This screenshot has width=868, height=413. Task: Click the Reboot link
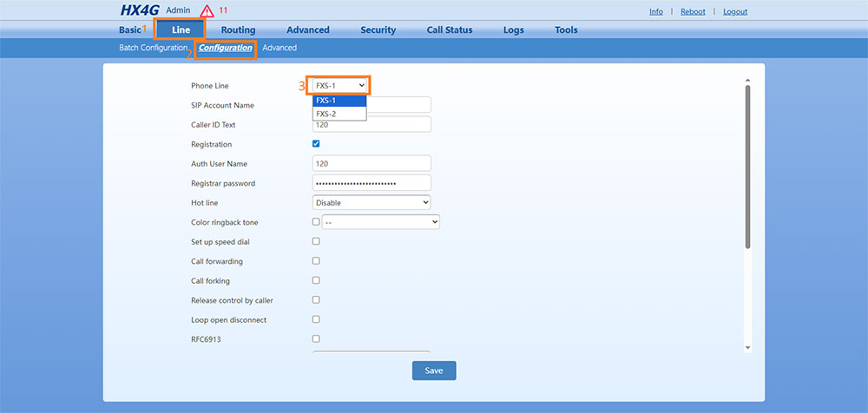point(693,12)
